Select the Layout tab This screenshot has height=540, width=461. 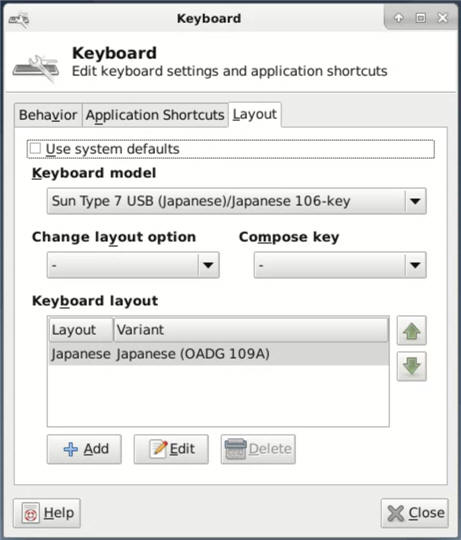tap(254, 114)
